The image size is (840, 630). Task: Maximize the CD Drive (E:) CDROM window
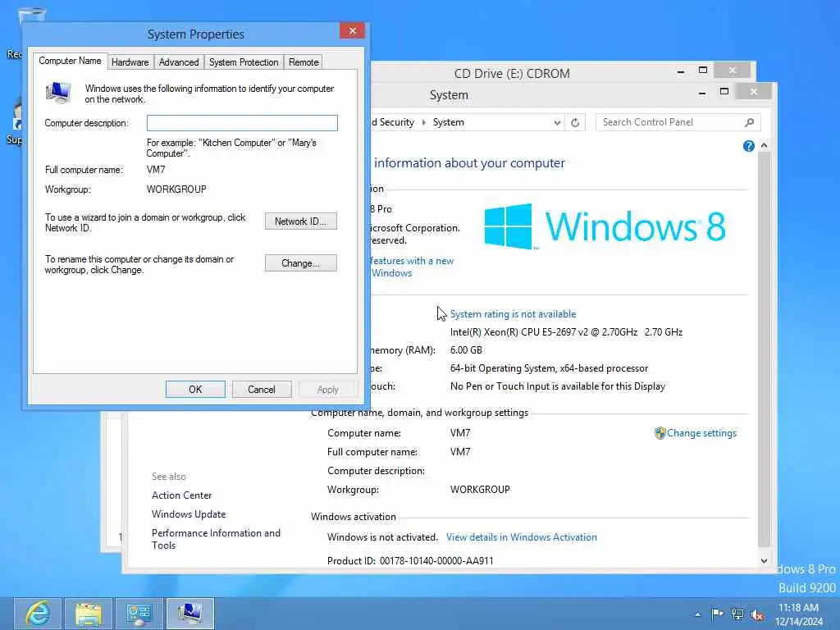pyautogui.click(x=703, y=71)
